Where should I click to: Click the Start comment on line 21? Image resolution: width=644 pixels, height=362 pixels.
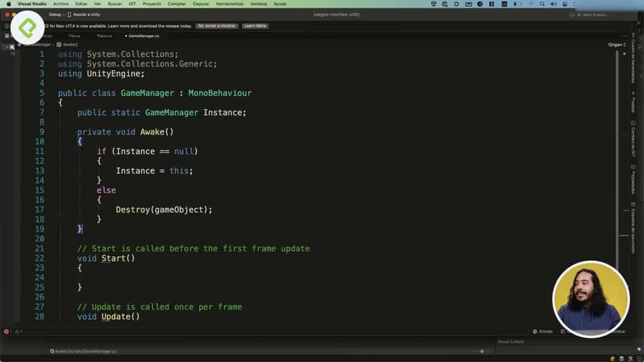pos(194,249)
